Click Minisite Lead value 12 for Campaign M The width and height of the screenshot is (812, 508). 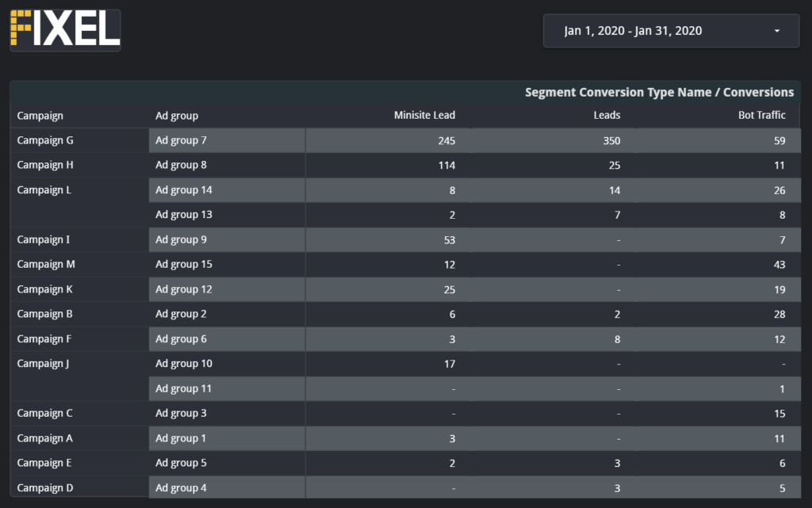(x=450, y=265)
